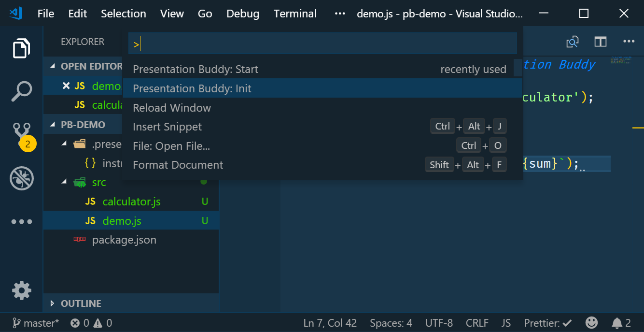Select calculator file in Open Editors
The width and height of the screenshot is (644, 332).
coord(83,105)
